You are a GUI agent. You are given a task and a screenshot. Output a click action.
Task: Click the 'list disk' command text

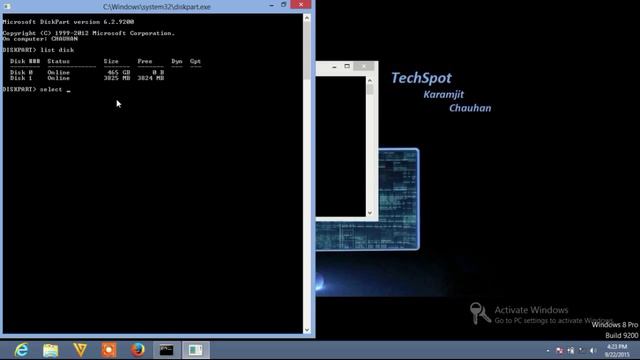point(57,50)
